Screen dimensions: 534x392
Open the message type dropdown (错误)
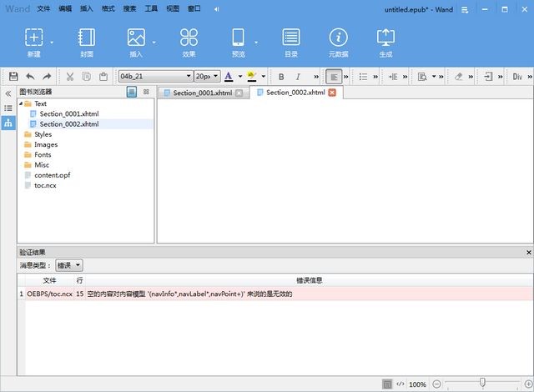(69, 265)
